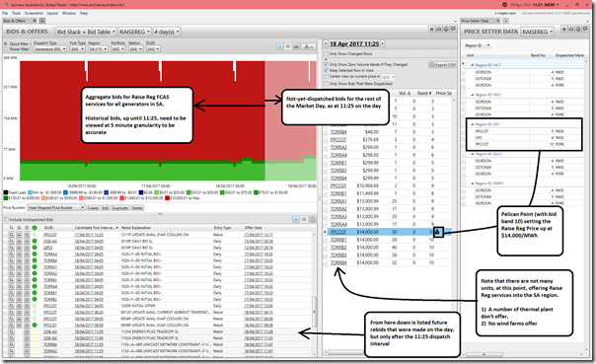Click the magnifier icon in the first PPCCGT rebid row
Viewport: 596px width, 364px height.
(x=12, y=235)
